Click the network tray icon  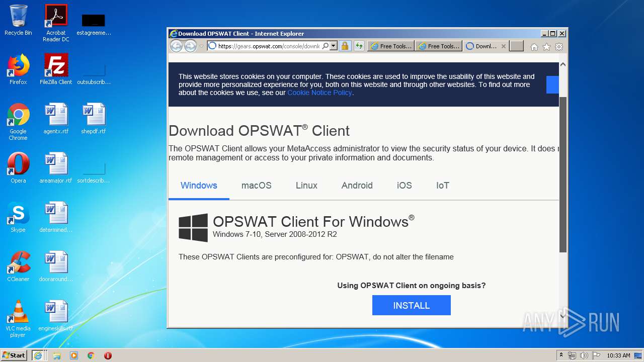[x=572, y=355]
